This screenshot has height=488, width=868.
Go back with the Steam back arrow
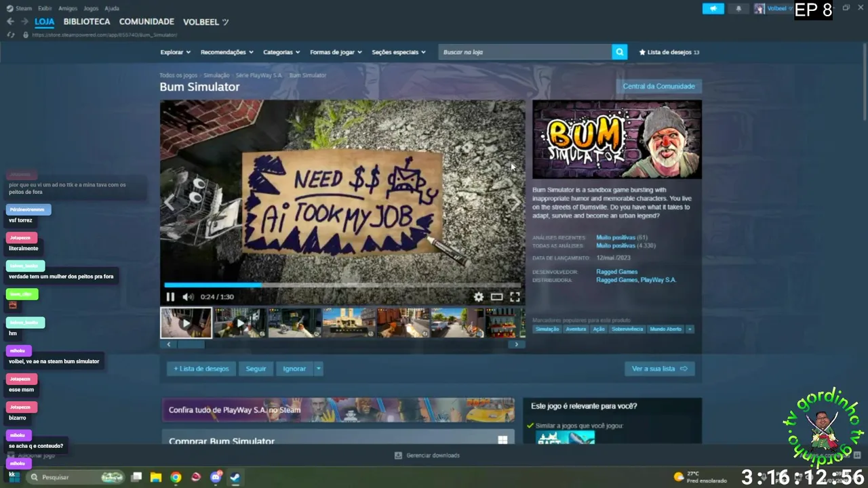[x=10, y=22]
